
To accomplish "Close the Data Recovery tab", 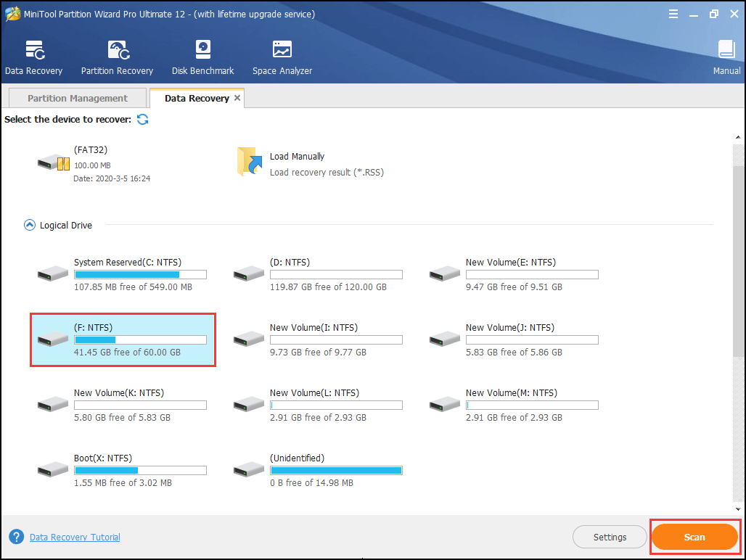I will click(x=237, y=97).
